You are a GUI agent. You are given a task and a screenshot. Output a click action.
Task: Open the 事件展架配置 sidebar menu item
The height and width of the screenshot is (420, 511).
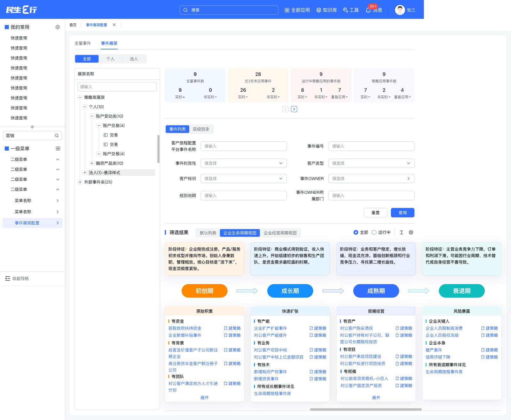(32, 223)
